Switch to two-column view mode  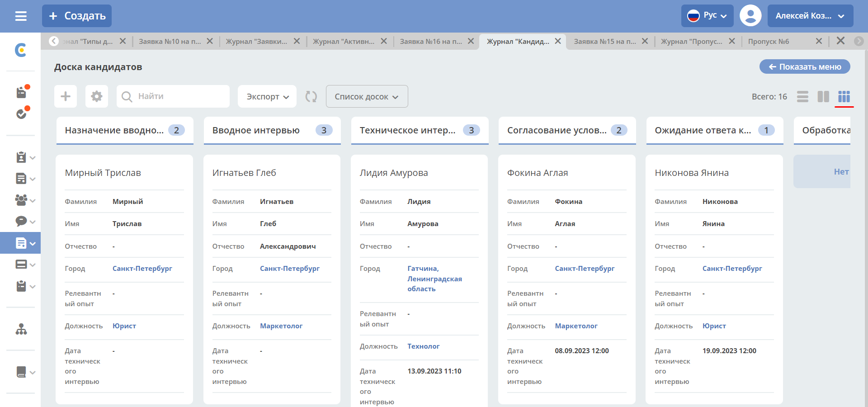823,96
